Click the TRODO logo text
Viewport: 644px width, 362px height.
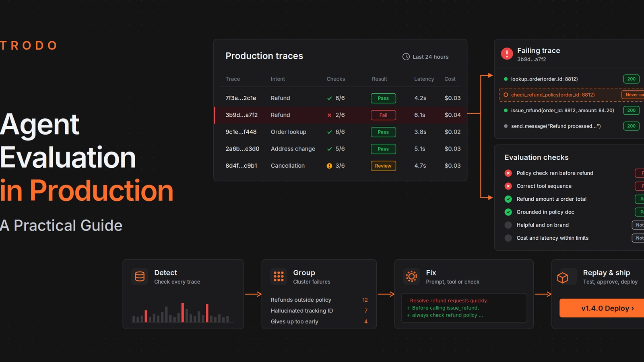[x=28, y=45]
